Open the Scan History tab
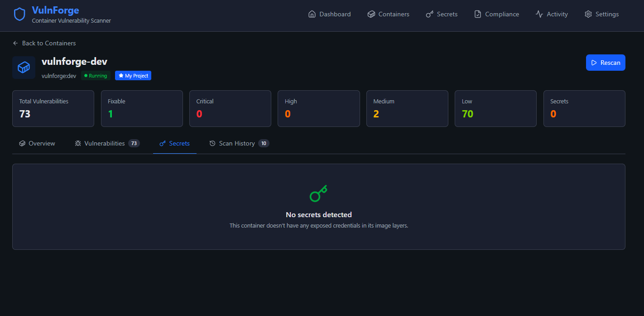Image resolution: width=644 pixels, height=316 pixels. coord(237,143)
